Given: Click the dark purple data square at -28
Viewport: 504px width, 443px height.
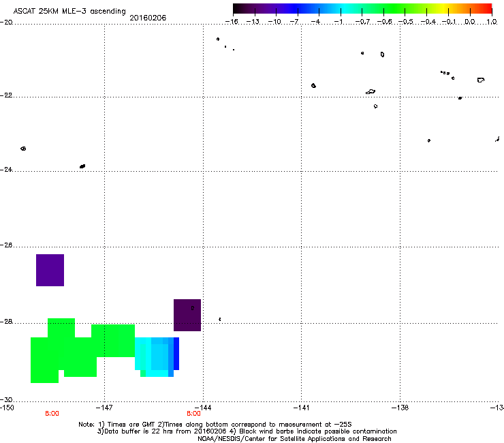Looking at the screenshot, I should [187, 315].
